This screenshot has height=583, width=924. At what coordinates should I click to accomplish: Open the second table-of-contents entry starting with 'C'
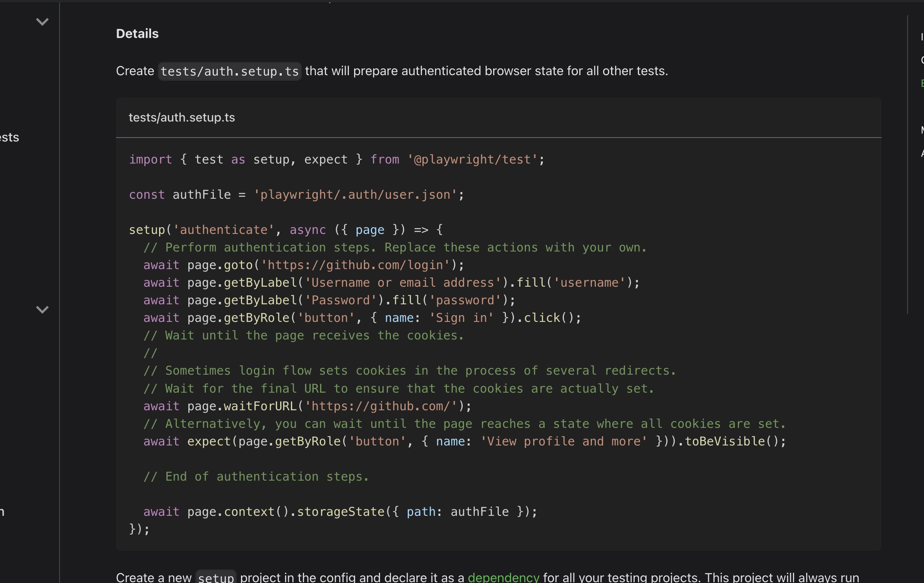(x=922, y=60)
